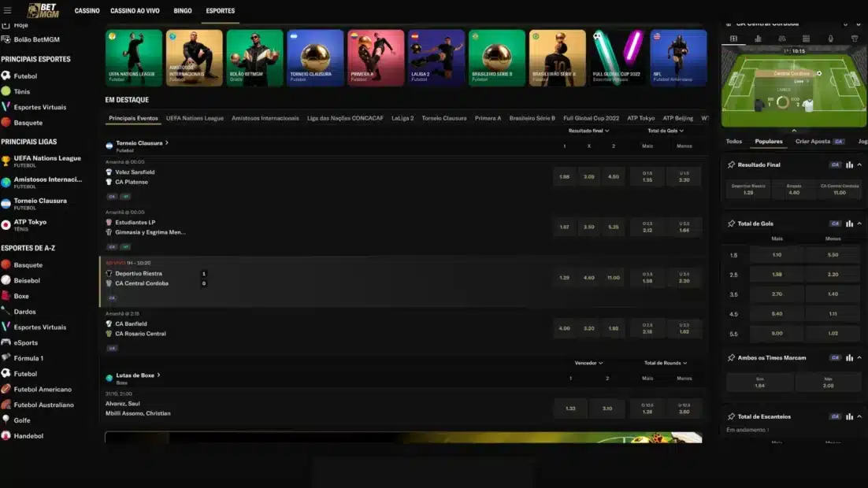Open the Primera A carousel card
Image resolution: width=868 pixels, height=488 pixels.
click(x=376, y=58)
